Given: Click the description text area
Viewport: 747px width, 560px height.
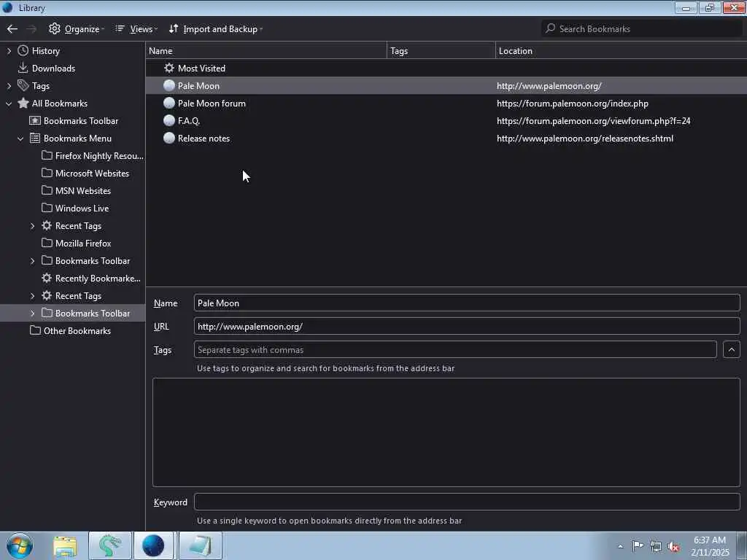Looking at the screenshot, I should click(x=446, y=432).
